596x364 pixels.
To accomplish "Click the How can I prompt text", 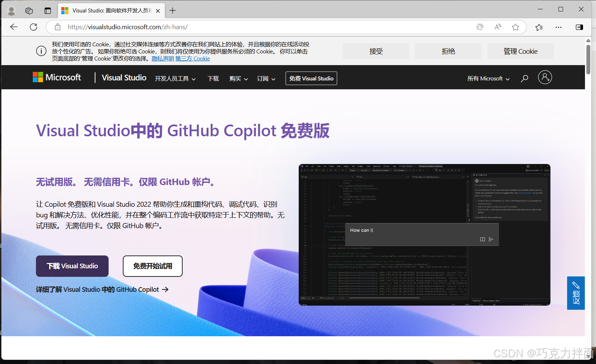I will pyautogui.click(x=362, y=230).
